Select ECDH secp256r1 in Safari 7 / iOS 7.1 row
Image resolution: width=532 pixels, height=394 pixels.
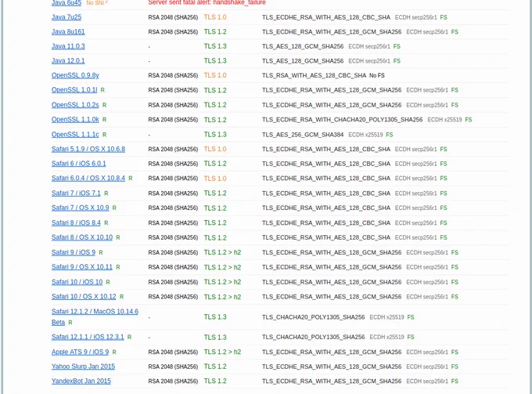(x=415, y=193)
